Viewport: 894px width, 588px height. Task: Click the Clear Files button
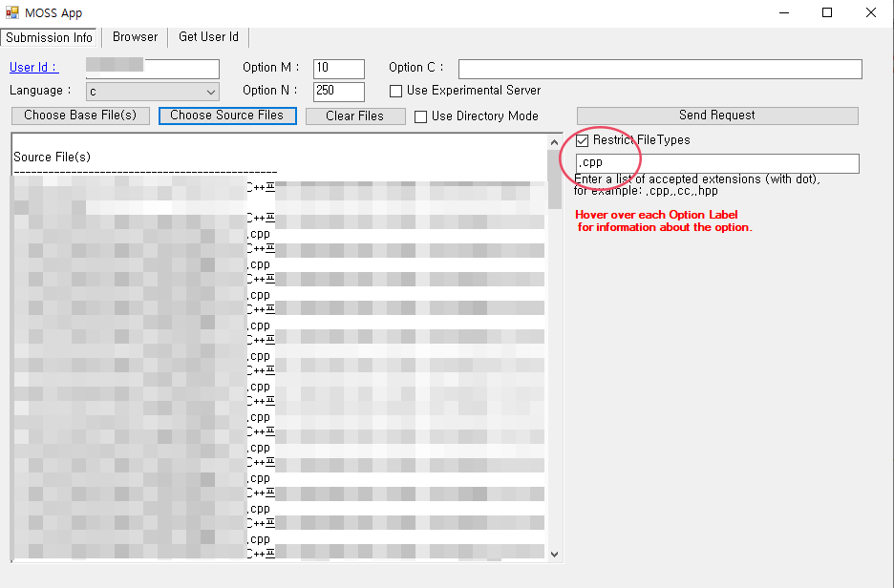[355, 116]
